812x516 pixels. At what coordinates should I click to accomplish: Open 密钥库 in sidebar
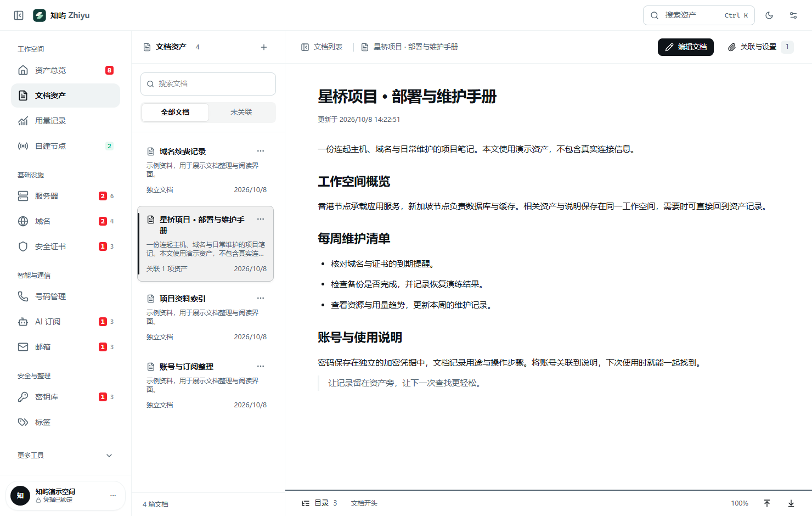(66, 397)
